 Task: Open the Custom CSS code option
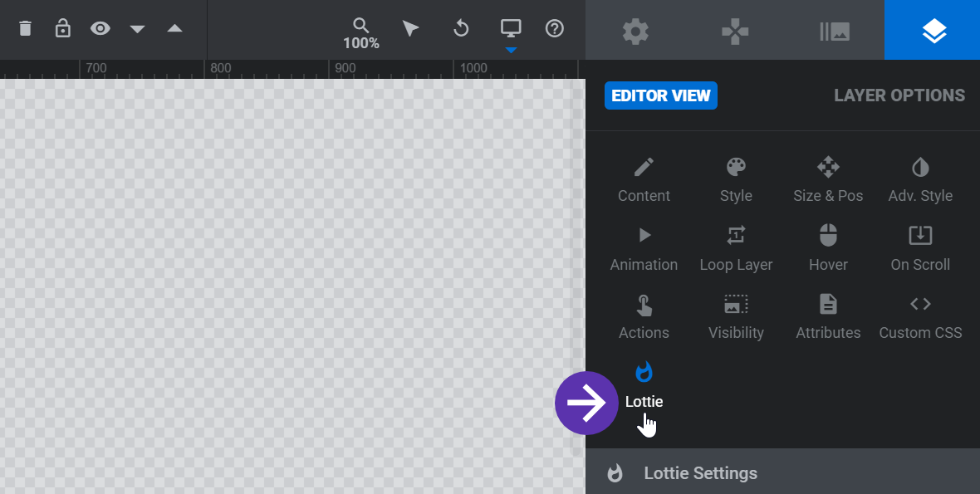click(920, 317)
